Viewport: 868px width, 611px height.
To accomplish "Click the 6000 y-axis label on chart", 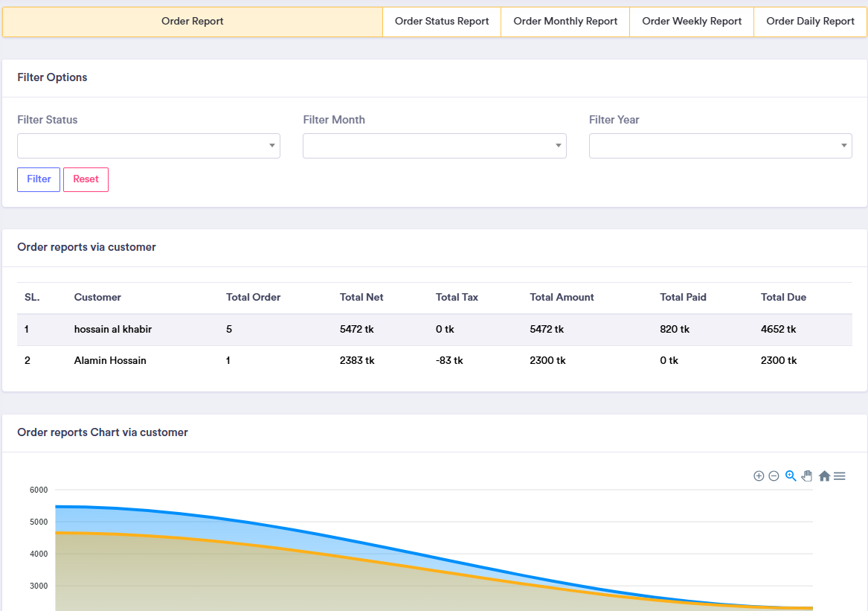I will pyautogui.click(x=39, y=490).
